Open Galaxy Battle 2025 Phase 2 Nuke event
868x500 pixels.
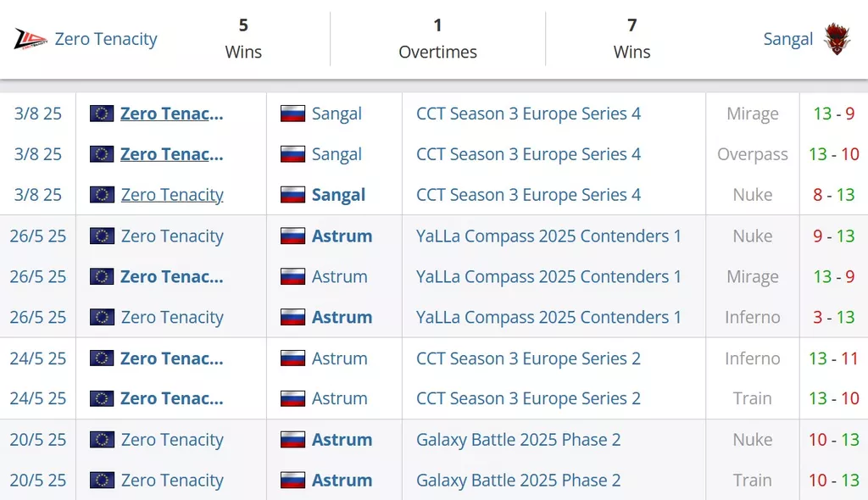click(x=518, y=440)
